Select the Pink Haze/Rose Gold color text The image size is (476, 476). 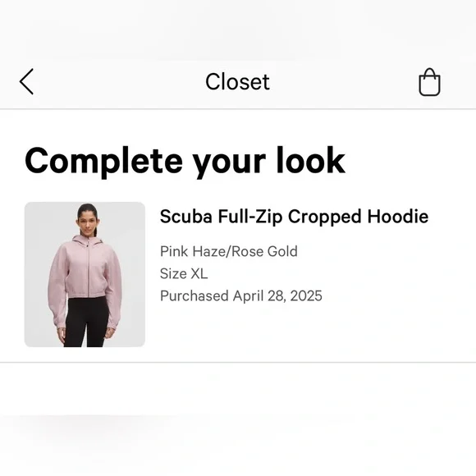(229, 251)
